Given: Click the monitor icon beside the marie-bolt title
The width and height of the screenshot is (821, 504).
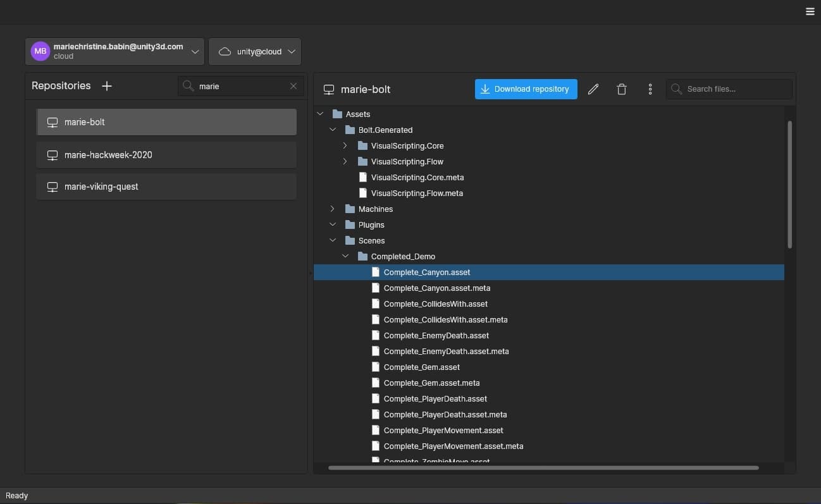Looking at the screenshot, I should click(329, 89).
